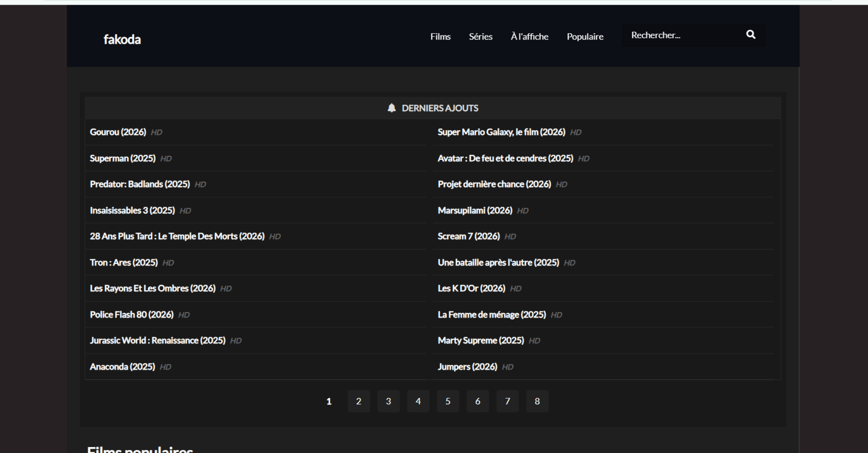Open Gourou (2026) movie link
The width and height of the screenshot is (868, 453).
(x=118, y=132)
